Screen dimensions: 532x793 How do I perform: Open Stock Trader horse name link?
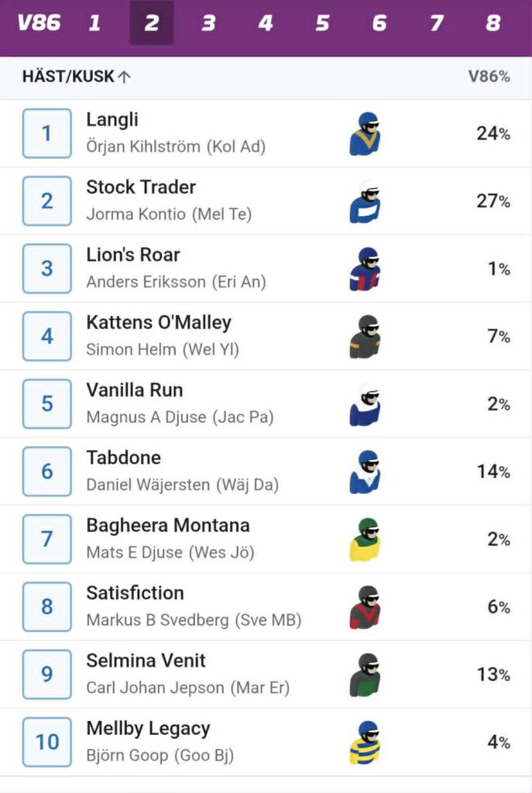click(141, 187)
